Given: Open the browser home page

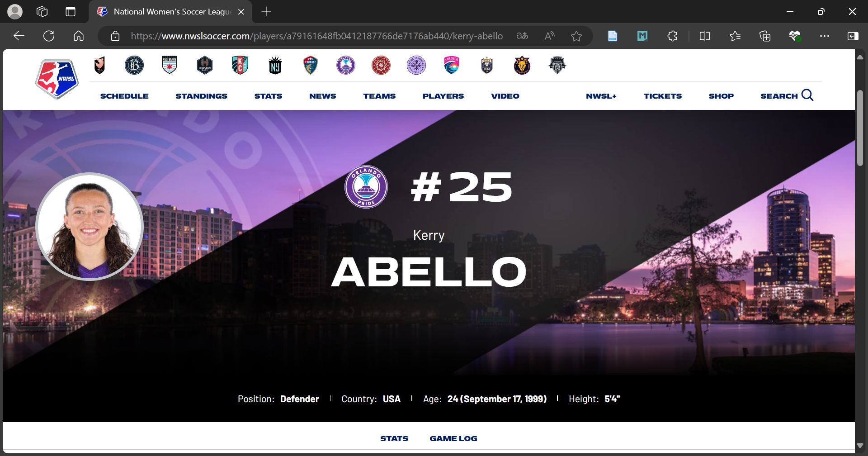Looking at the screenshot, I should point(79,36).
